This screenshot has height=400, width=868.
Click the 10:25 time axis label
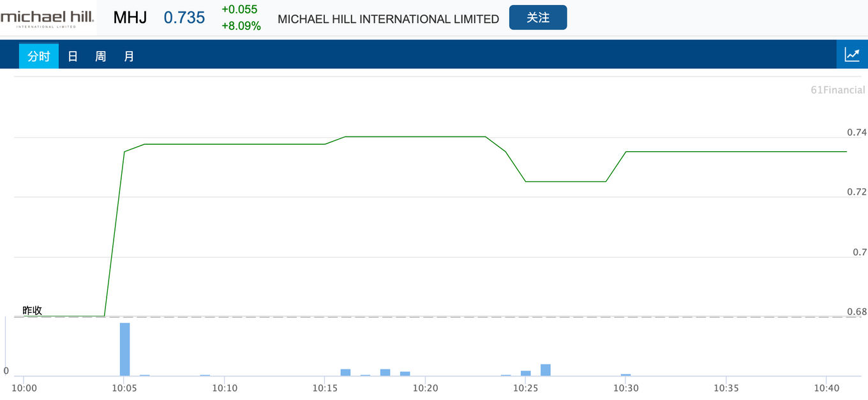(525, 388)
